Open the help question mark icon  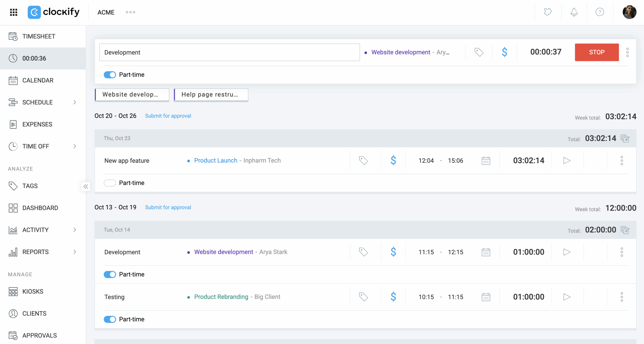click(600, 12)
